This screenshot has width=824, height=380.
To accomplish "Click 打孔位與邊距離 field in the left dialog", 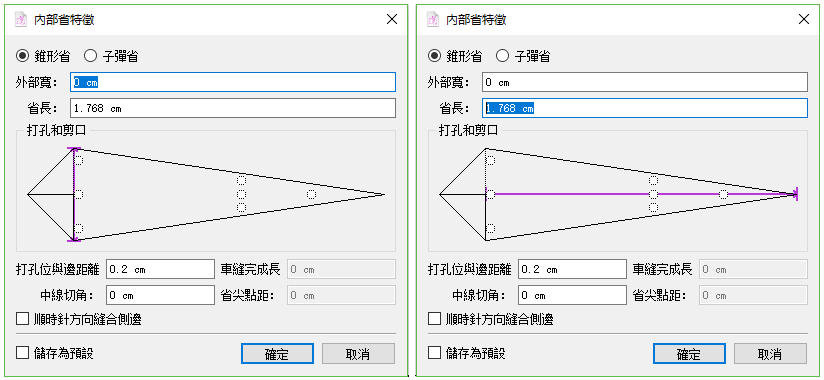I will point(161,269).
